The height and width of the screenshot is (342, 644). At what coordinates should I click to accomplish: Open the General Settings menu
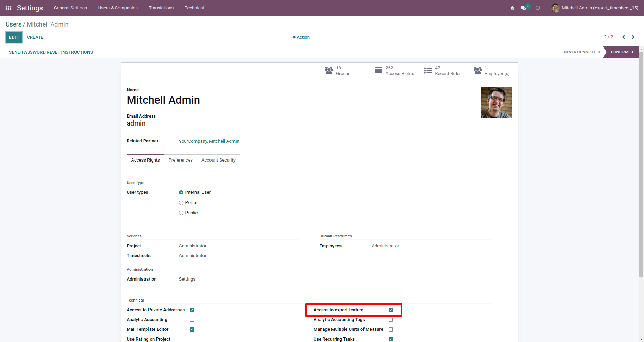click(x=70, y=8)
